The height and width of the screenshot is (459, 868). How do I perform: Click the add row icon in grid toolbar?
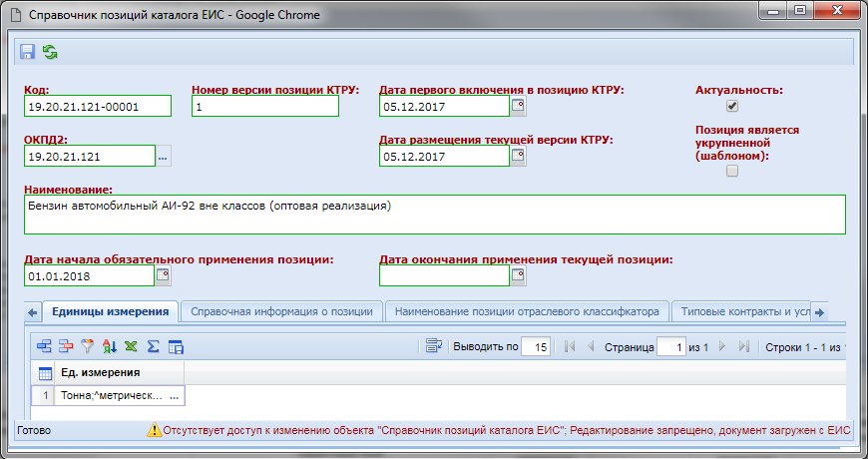tap(44, 347)
